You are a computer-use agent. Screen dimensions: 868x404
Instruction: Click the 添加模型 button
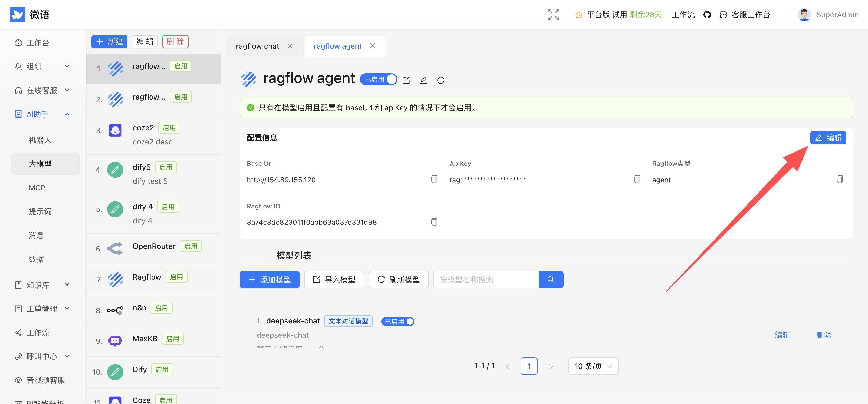tap(269, 279)
